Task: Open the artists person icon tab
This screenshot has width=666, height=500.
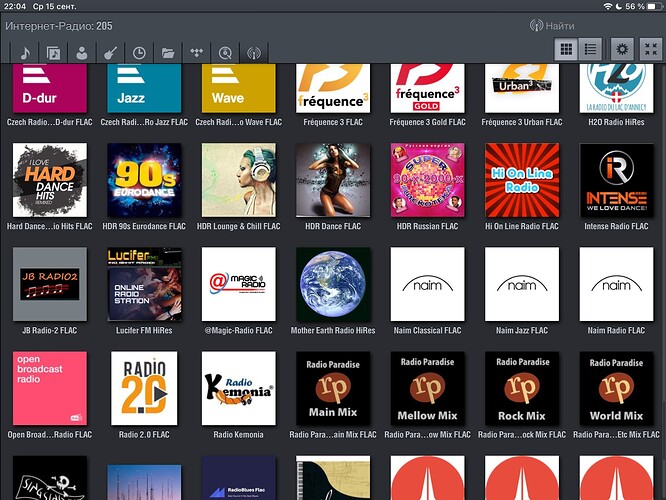Action: pyautogui.click(x=82, y=53)
